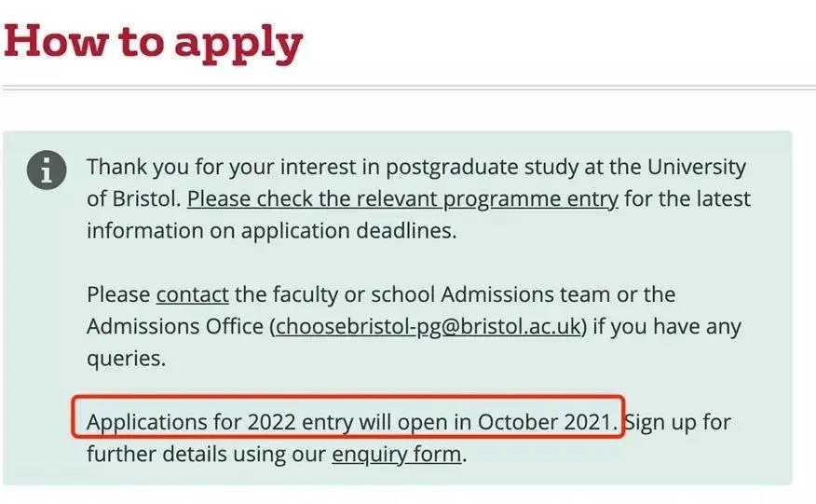This screenshot has width=816, height=504.
Task: Follow the 'contact' link
Action: coord(192,294)
